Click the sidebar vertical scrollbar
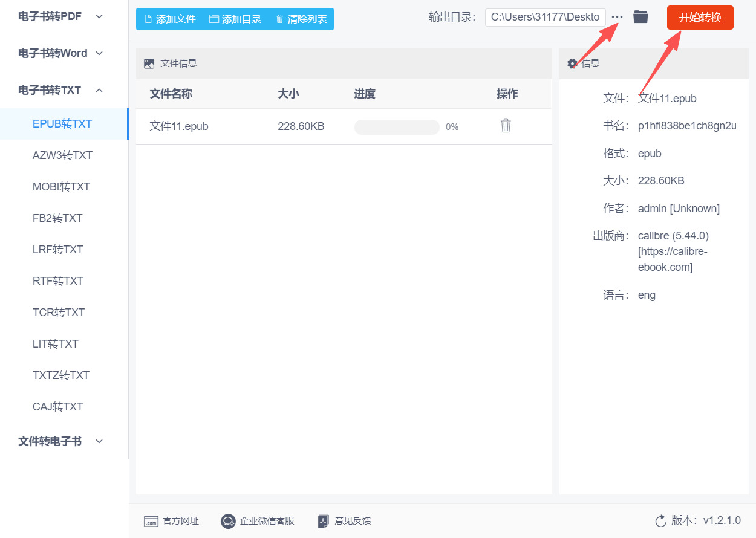This screenshot has width=756, height=538. coord(128,230)
